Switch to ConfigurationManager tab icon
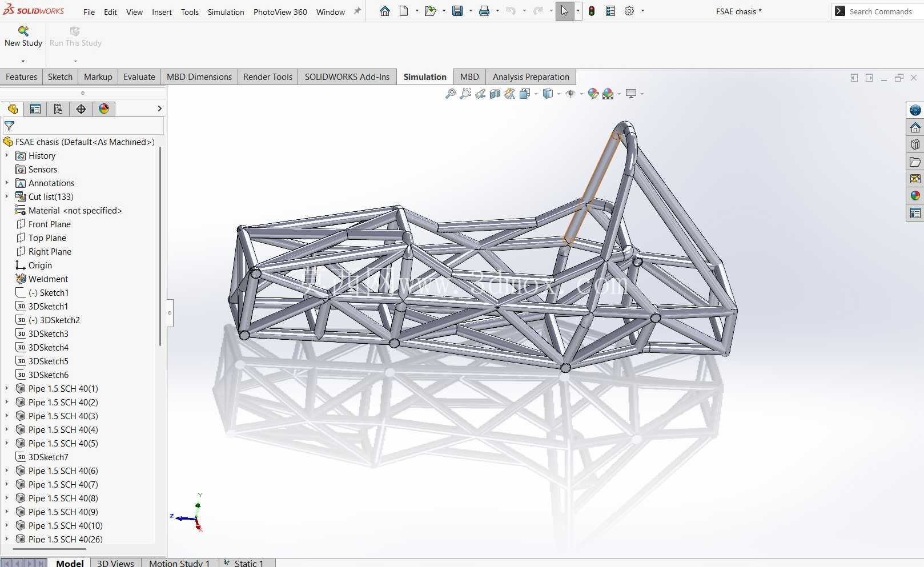Image resolution: width=924 pixels, height=567 pixels. click(58, 108)
